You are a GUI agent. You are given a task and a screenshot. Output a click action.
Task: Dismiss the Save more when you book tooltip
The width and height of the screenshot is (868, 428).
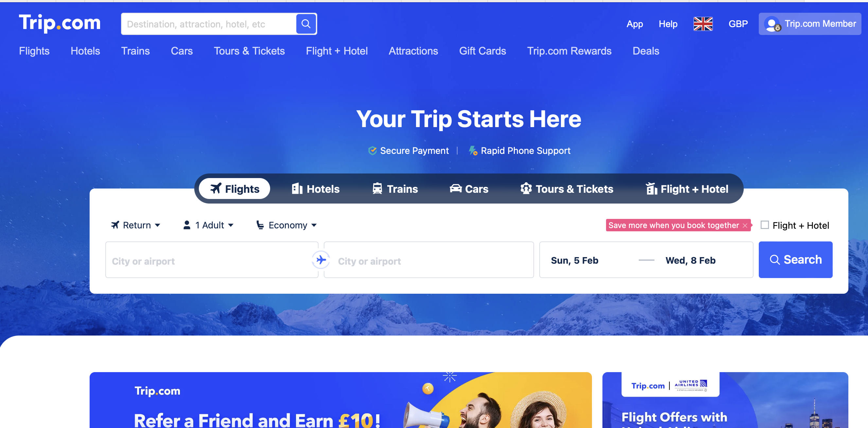(x=745, y=226)
